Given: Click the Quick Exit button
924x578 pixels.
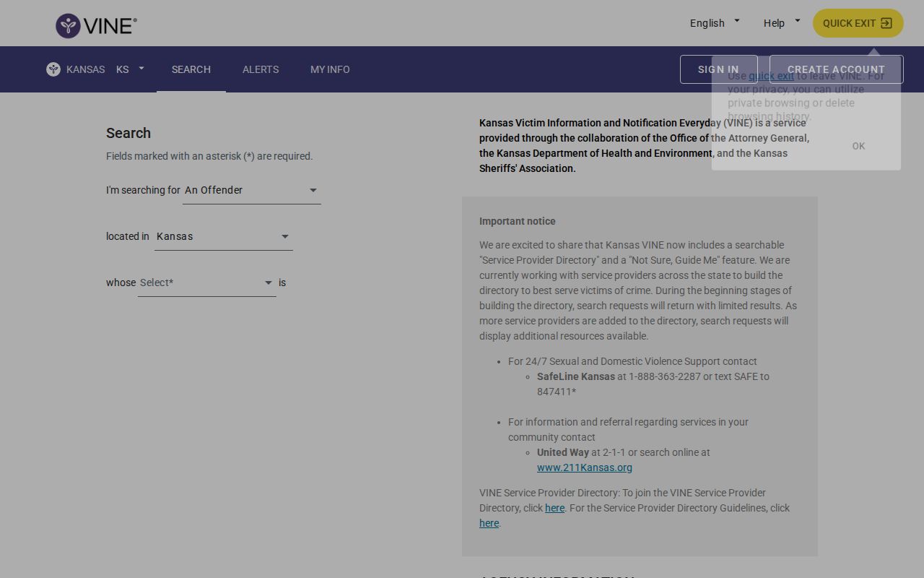Looking at the screenshot, I should click(858, 23).
